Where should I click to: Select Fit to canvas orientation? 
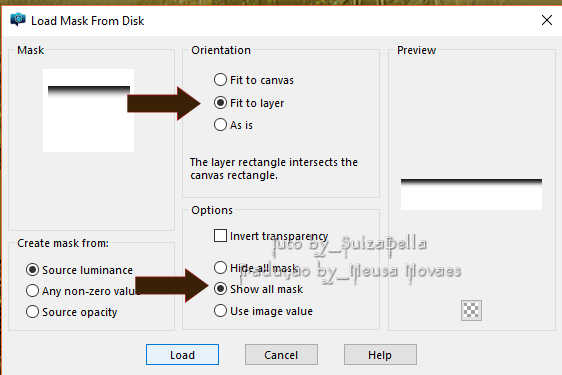(x=254, y=80)
